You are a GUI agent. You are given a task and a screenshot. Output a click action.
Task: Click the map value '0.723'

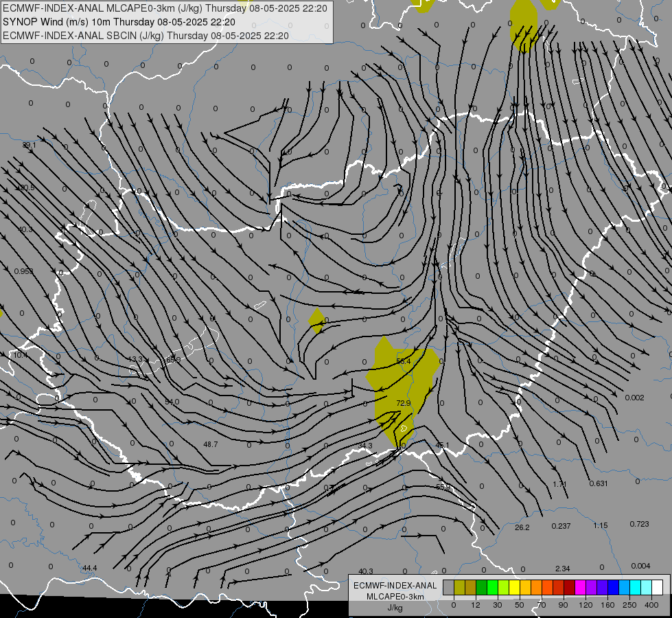point(640,524)
